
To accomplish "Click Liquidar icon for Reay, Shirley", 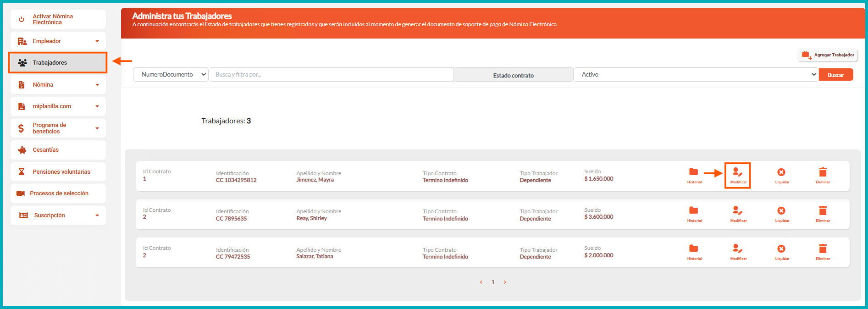I will pyautogui.click(x=781, y=211).
